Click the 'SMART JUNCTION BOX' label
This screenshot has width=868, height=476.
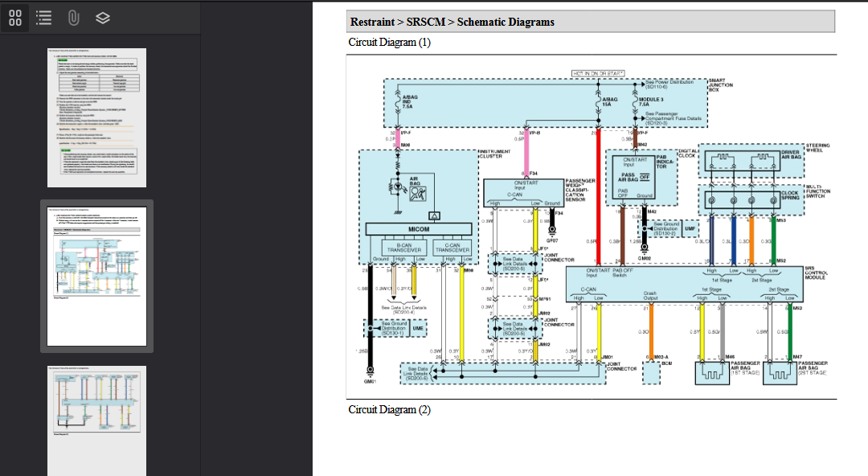(x=721, y=84)
